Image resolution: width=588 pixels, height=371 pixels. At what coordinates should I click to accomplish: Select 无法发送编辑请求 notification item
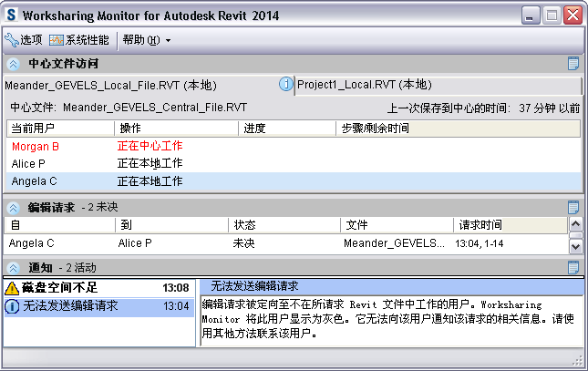click(x=99, y=306)
